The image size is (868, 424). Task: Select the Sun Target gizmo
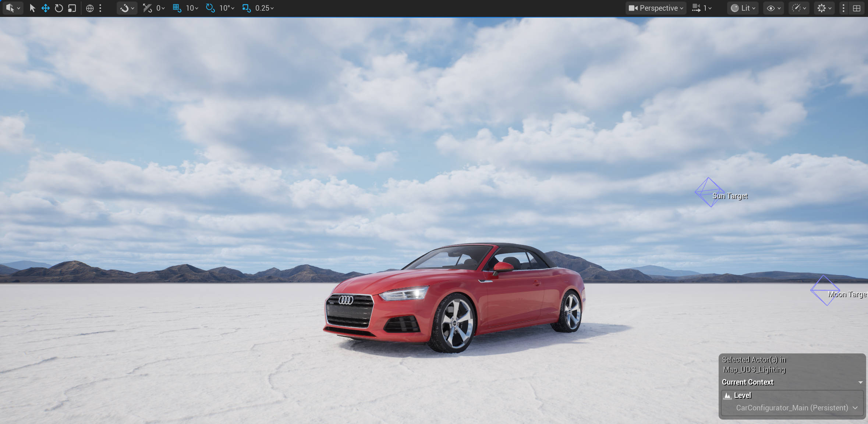[x=709, y=192]
